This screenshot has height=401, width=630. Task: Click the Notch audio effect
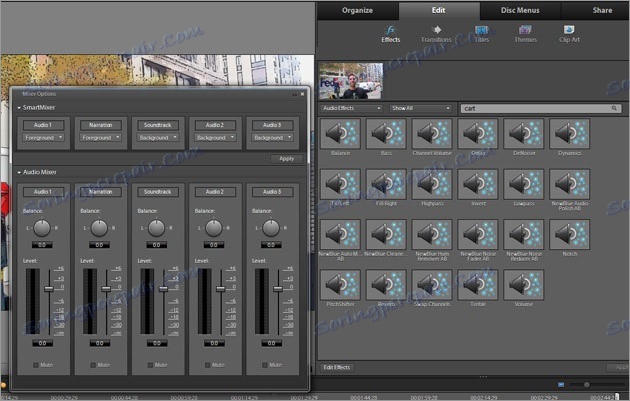click(x=570, y=235)
